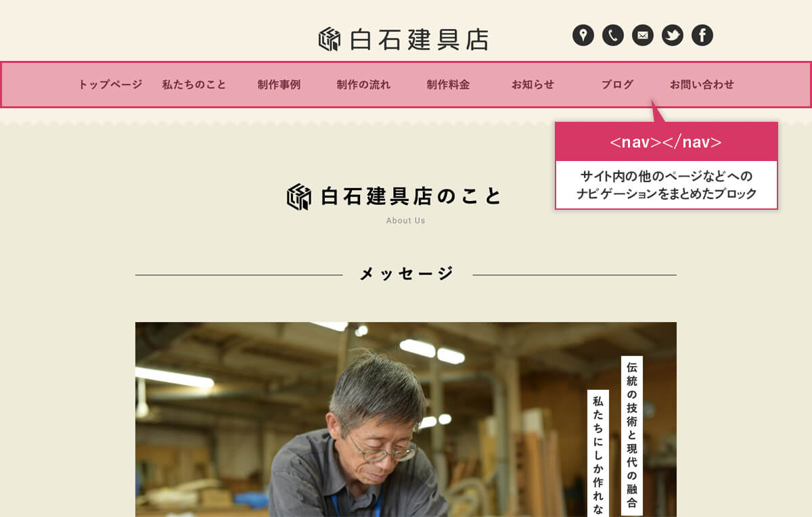Go to トップページ in navigation
Image resolution: width=812 pixels, height=517 pixels.
pos(110,85)
